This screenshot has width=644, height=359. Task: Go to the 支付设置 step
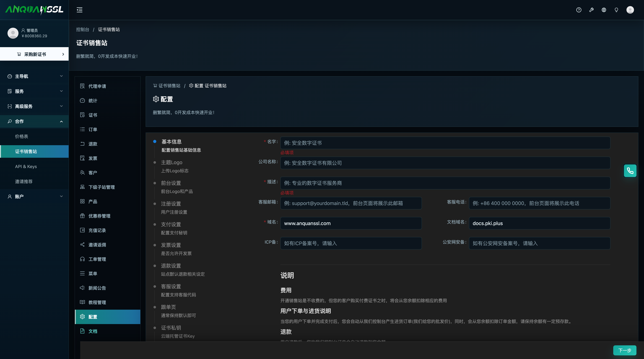(171, 224)
